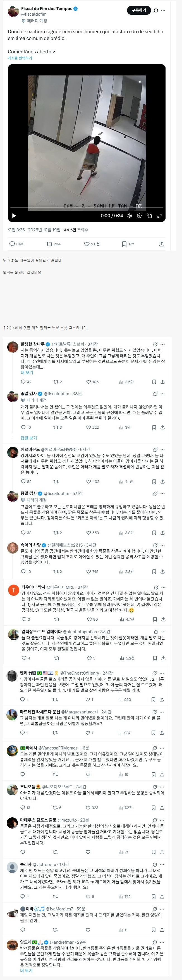Like the main post with 2.6천 likes
This screenshot has height=980, width=182.
tap(87, 244)
